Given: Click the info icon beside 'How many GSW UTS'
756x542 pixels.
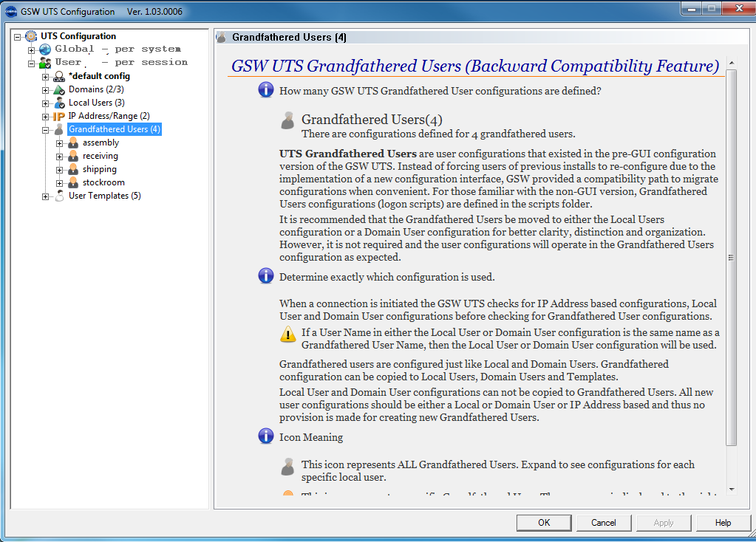Looking at the screenshot, I should click(265, 89).
